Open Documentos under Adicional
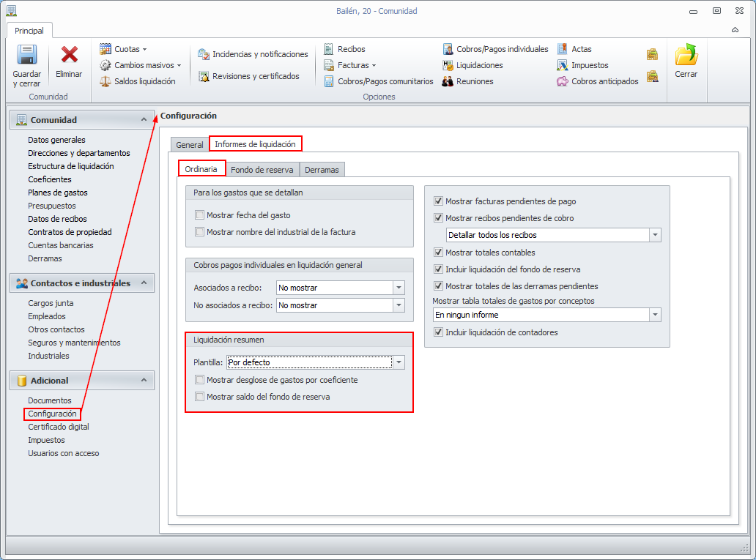This screenshot has width=756, height=560. tap(50, 400)
